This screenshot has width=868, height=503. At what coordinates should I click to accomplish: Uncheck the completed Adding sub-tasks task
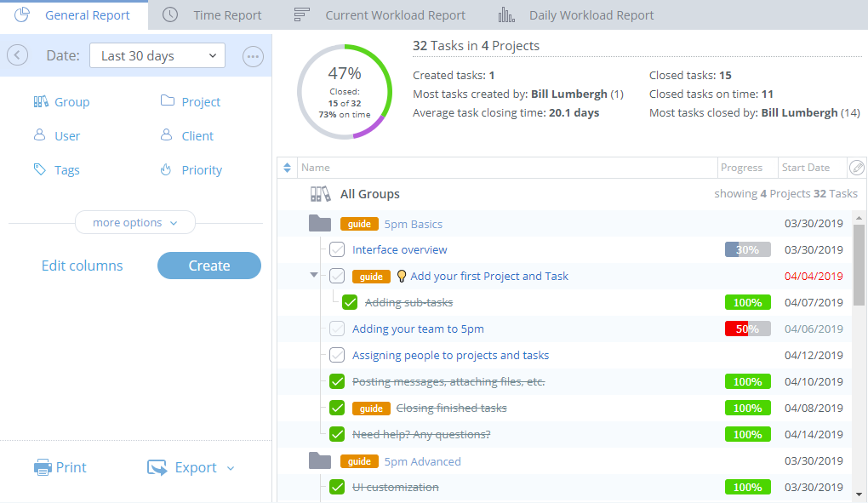click(x=349, y=302)
